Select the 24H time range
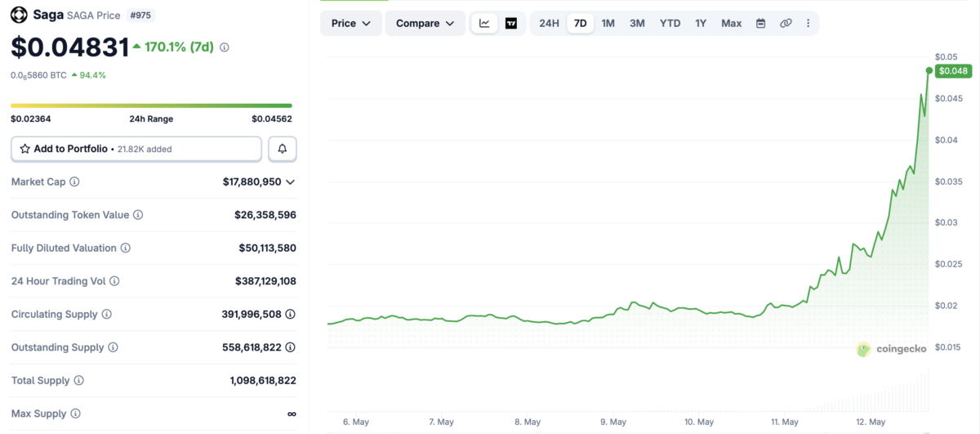 (549, 23)
